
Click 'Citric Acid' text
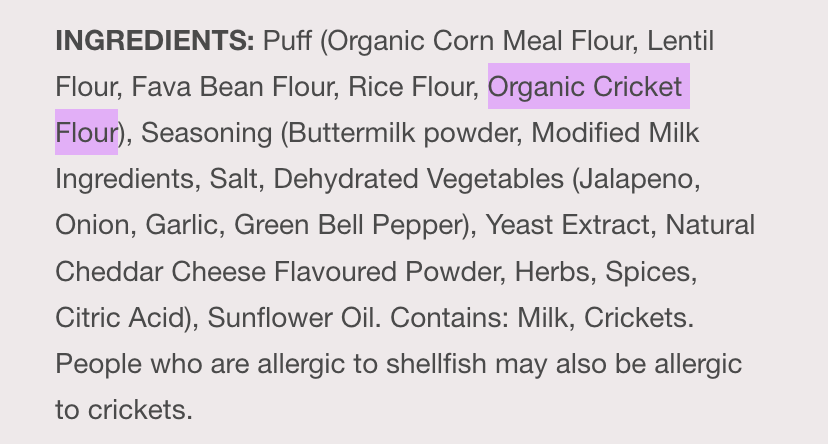[118, 318]
